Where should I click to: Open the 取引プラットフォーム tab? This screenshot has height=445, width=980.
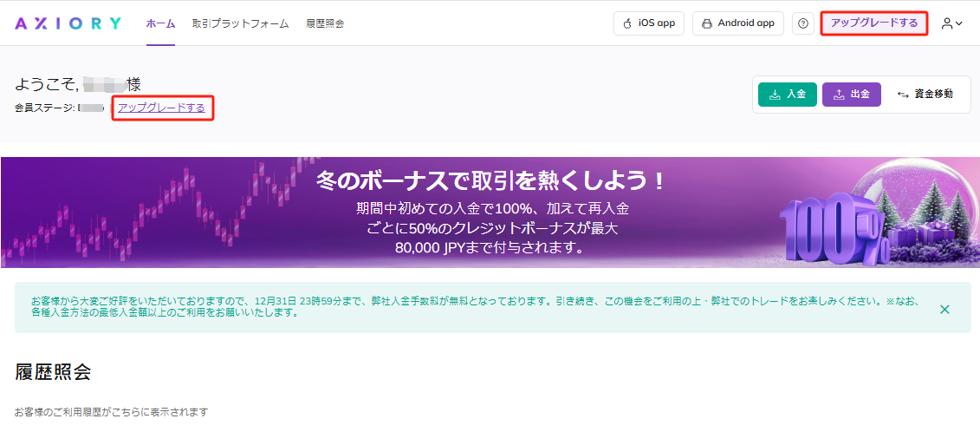pos(240,23)
